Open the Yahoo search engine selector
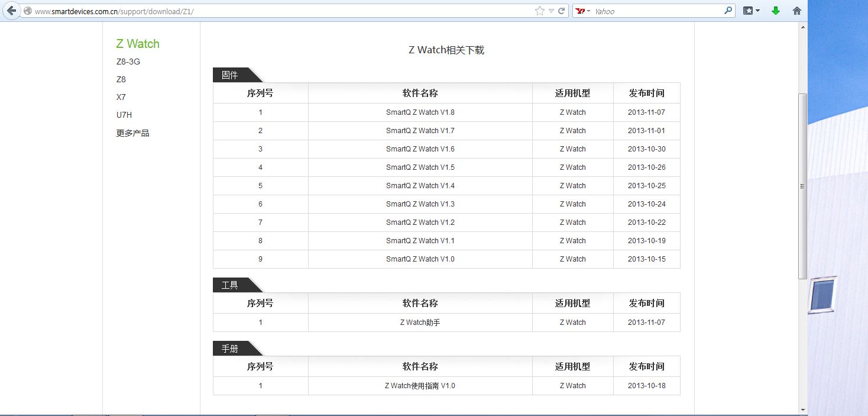The height and width of the screenshot is (416, 868). pyautogui.click(x=583, y=11)
